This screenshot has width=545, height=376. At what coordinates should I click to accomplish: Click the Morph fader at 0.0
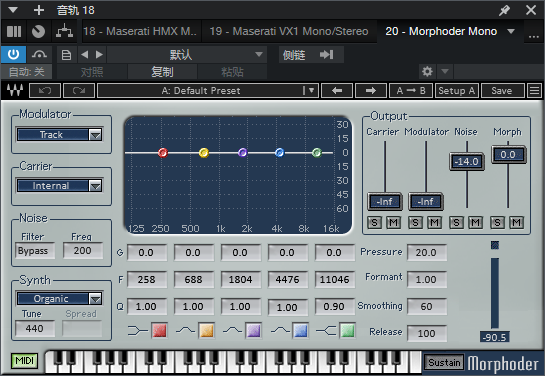coord(508,155)
